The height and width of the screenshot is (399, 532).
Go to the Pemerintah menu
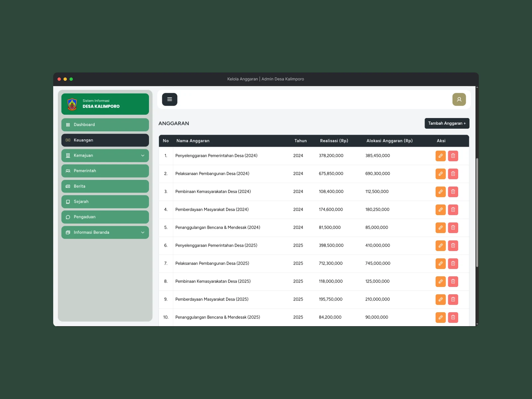point(105,171)
